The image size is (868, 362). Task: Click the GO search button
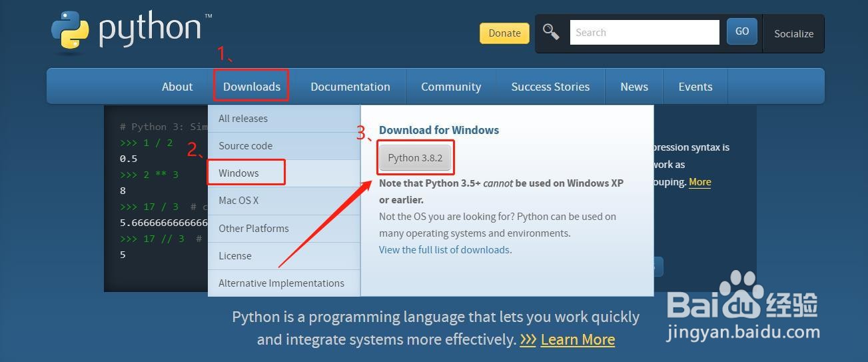point(742,31)
